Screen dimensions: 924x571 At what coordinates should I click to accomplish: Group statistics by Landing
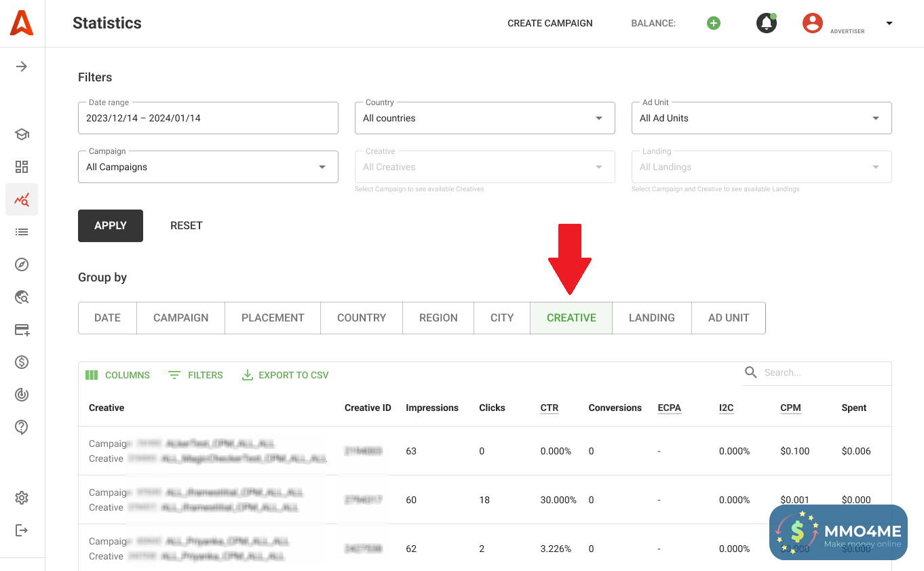pos(651,318)
